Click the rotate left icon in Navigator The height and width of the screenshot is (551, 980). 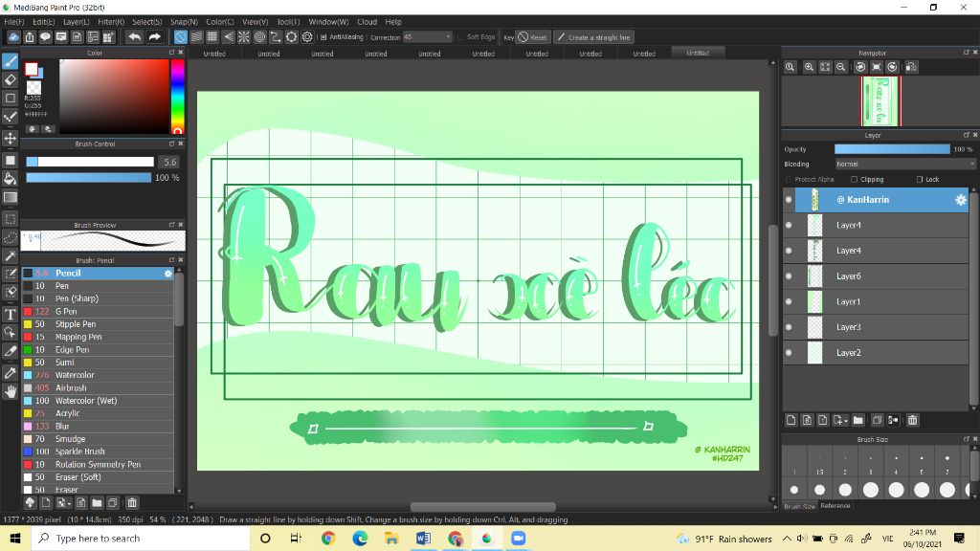pyautogui.click(x=860, y=67)
